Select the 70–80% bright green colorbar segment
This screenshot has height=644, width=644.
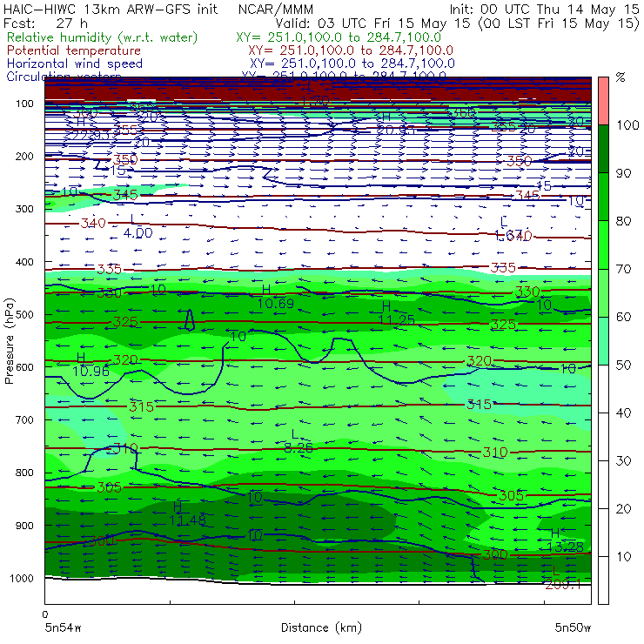pos(603,245)
